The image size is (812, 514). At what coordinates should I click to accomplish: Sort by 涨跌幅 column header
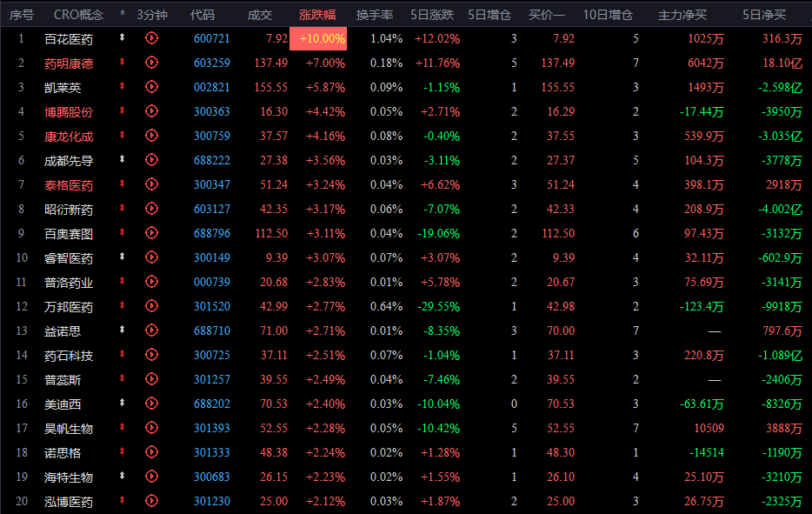pyautogui.click(x=317, y=15)
